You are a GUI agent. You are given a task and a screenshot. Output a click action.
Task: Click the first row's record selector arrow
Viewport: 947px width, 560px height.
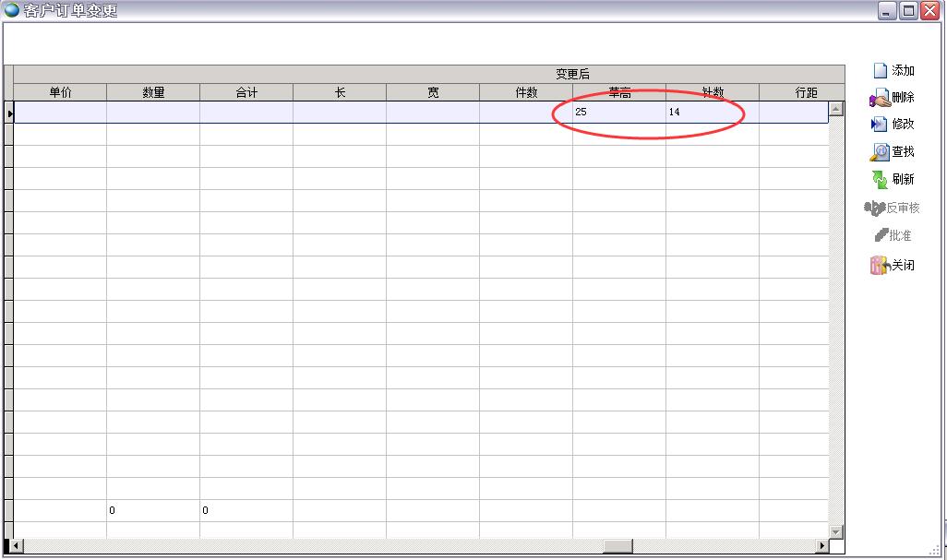[x=9, y=113]
